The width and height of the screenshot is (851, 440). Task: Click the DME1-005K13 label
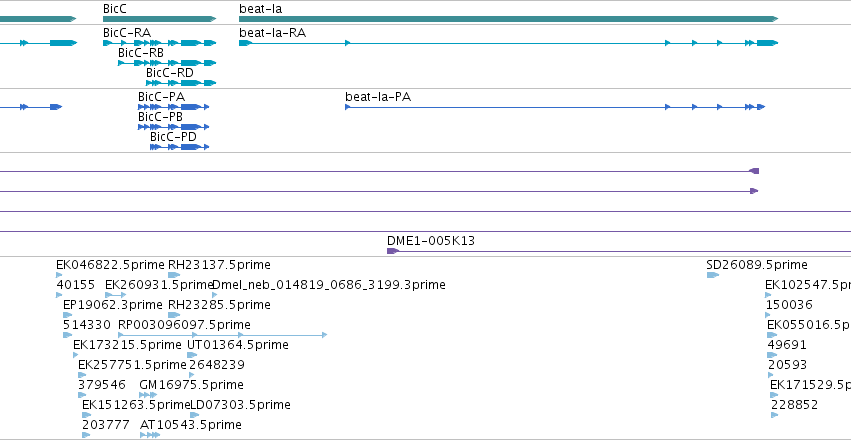click(x=431, y=240)
